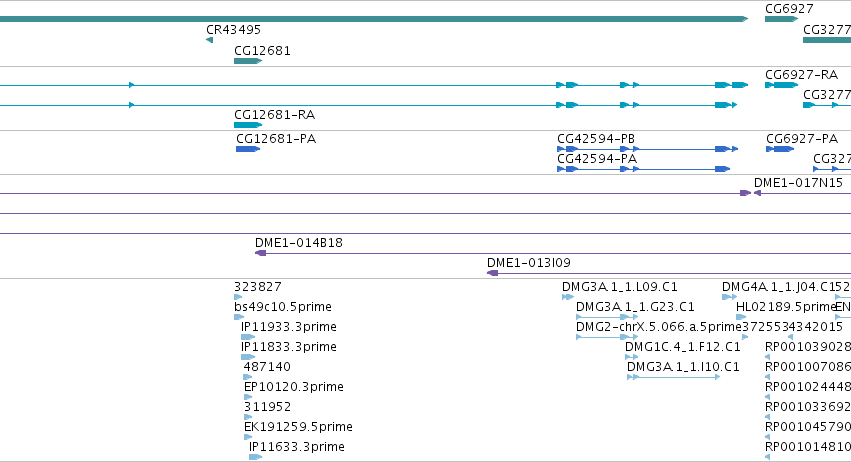Click the RP001033692 label
The width and height of the screenshot is (851, 462).
click(808, 407)
